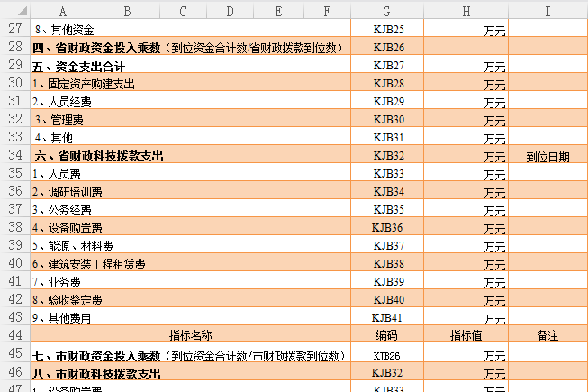Viewport: 588px width, 392px height.
Task: Click the 备注 header cell
Action: pos(547,335)
